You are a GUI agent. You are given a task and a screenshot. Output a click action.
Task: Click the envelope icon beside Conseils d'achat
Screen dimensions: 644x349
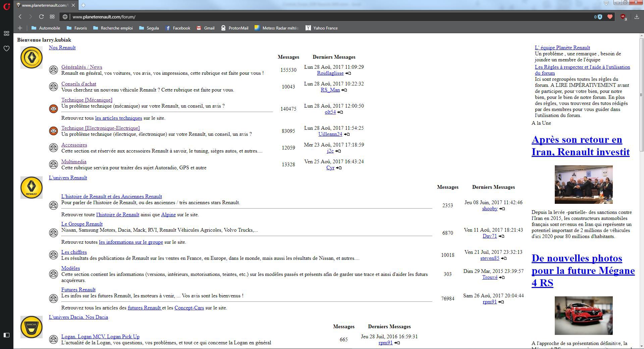[x=53, y=86]
